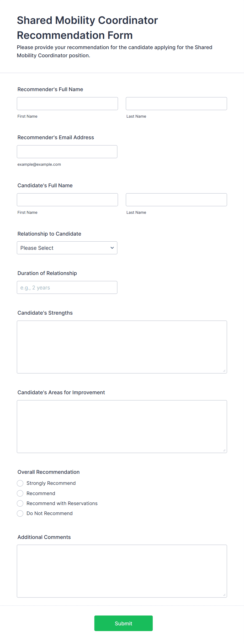
Task: Grab the Candidate's Strengths textarea resize handle
Action: 224,371
